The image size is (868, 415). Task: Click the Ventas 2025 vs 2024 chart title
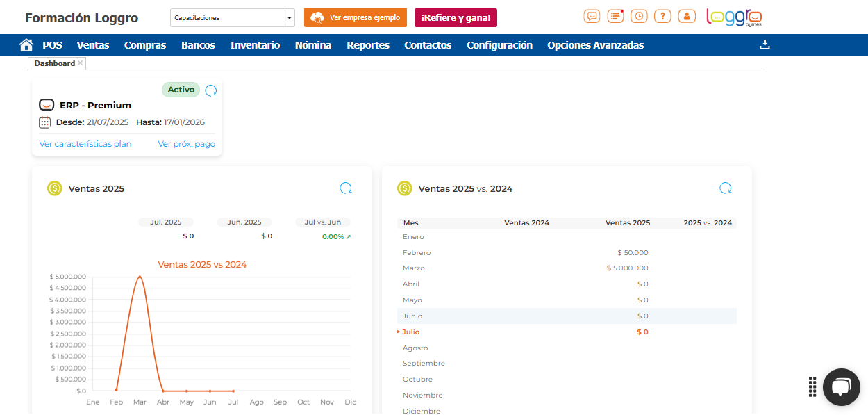pos(202,265)
